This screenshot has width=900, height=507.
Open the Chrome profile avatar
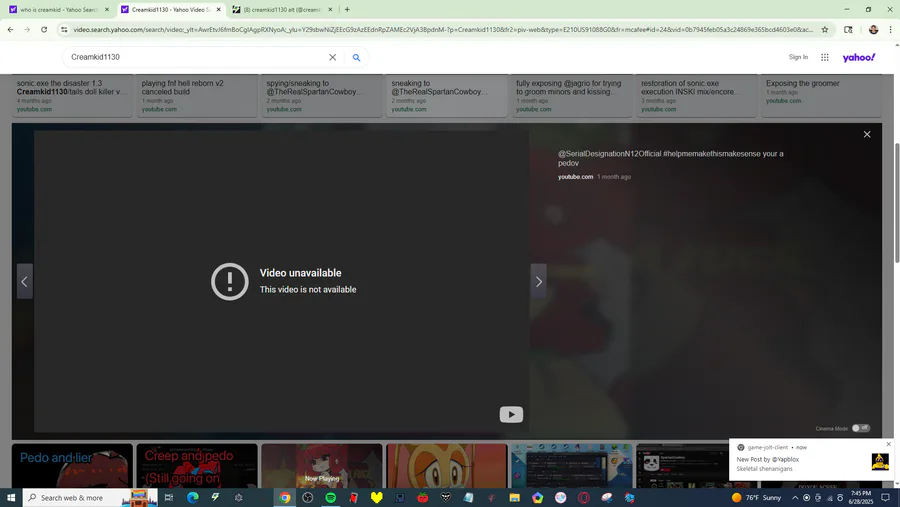click(x=873, y=29)
